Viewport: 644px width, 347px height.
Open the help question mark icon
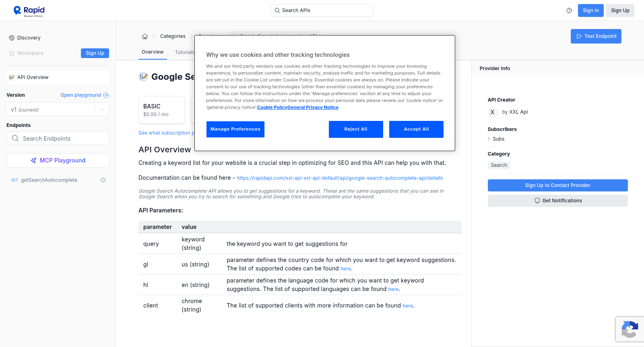point(569,10)
